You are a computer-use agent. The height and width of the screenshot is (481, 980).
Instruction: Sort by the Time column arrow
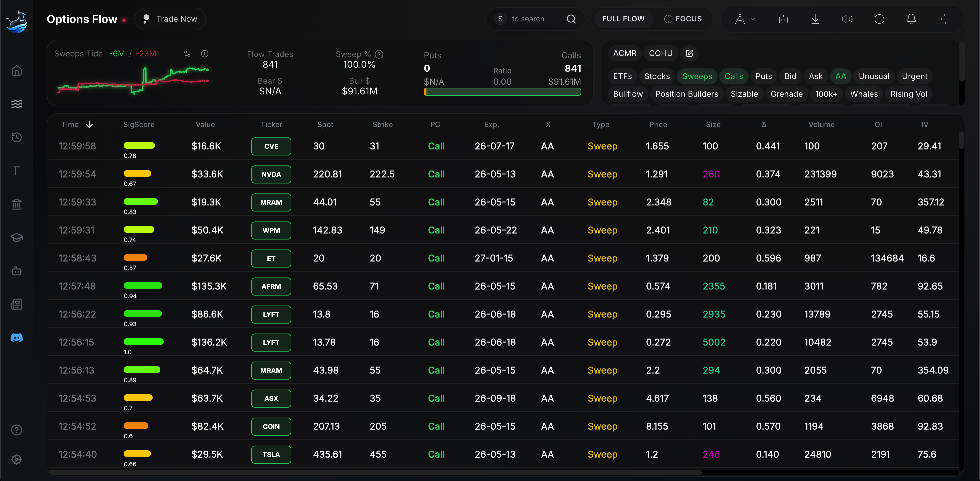[x=89, y=124]
